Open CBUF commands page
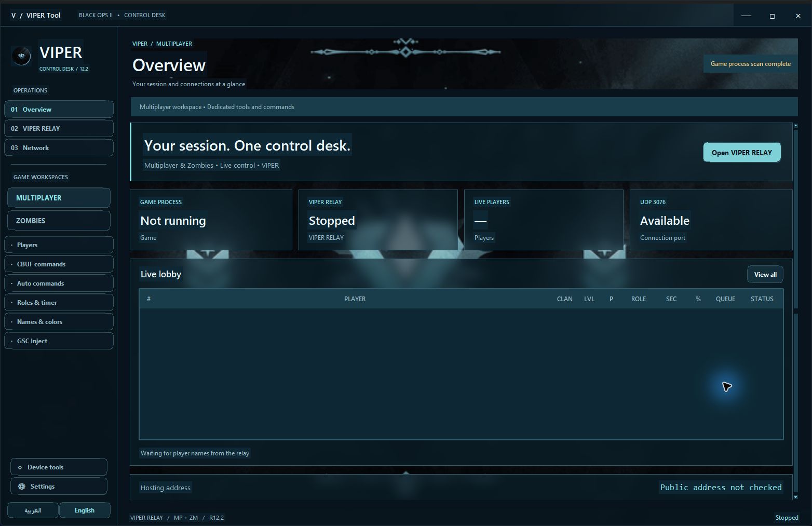Screen dimensions: 812x526 coord(59,264)
